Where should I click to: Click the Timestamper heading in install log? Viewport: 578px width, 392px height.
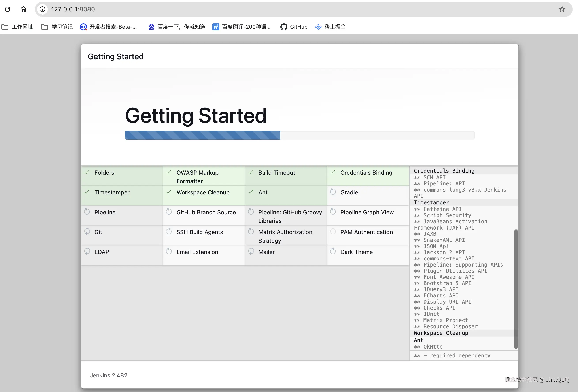431,202
